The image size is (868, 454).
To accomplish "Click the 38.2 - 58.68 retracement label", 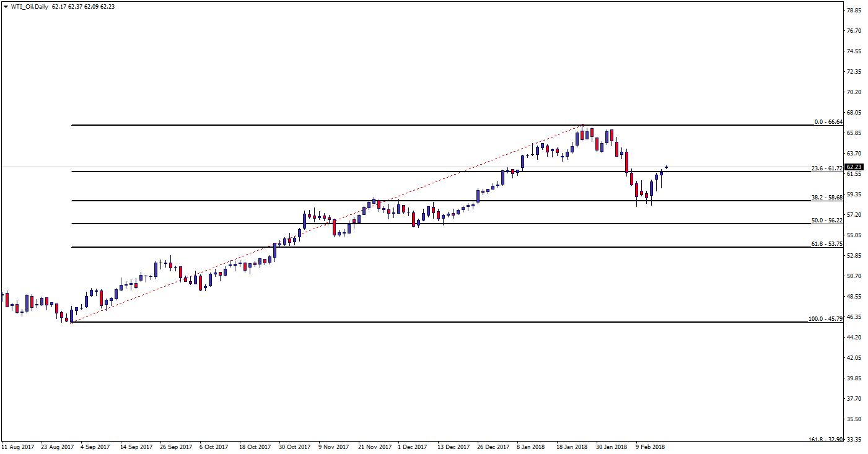I will tap(826, 197).
